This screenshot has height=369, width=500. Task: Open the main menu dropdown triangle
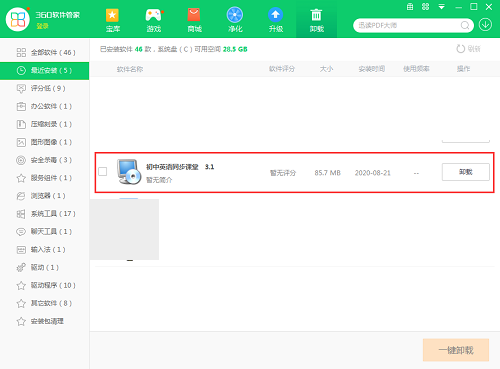[x=441, y=7]
